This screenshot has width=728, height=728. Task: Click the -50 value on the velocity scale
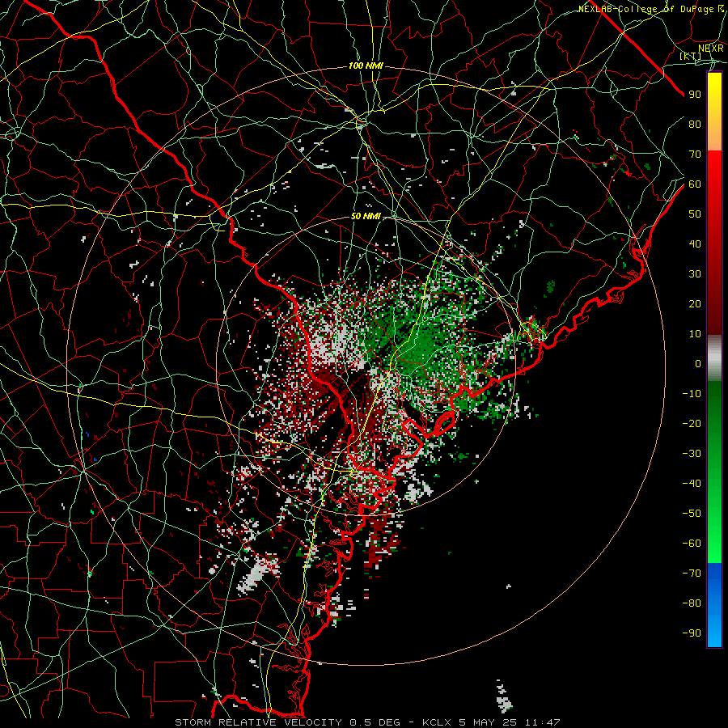tap(692, 514)
